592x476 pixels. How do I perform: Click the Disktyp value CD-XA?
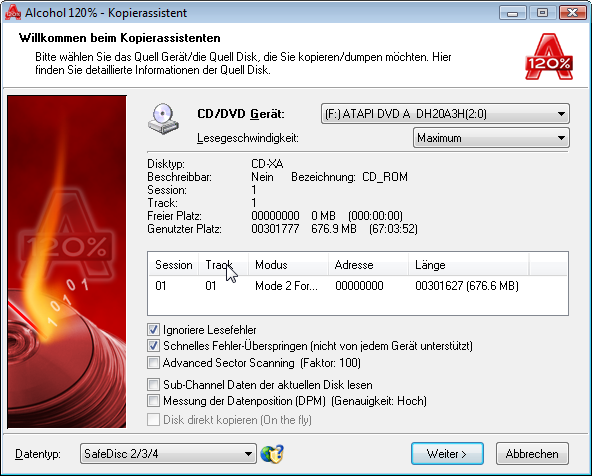(x=267, y=164)
